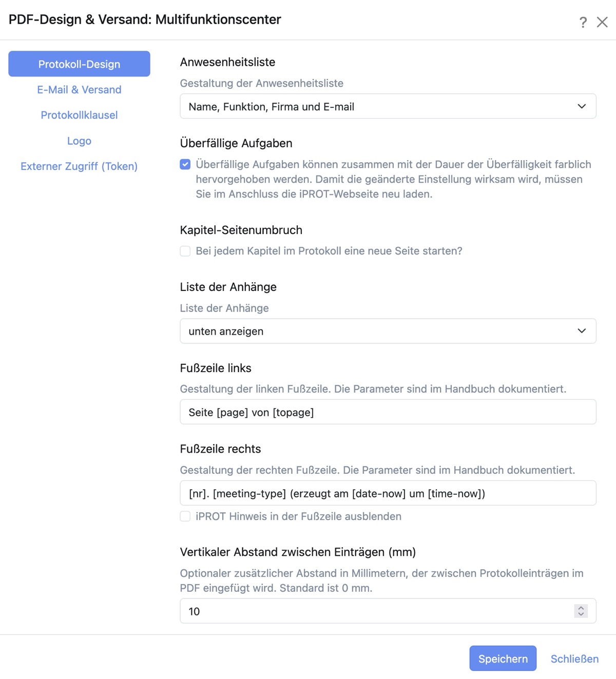Go to the Logo settings tab
Viewport: 616px width, 679px height.
tap(79, 141)
